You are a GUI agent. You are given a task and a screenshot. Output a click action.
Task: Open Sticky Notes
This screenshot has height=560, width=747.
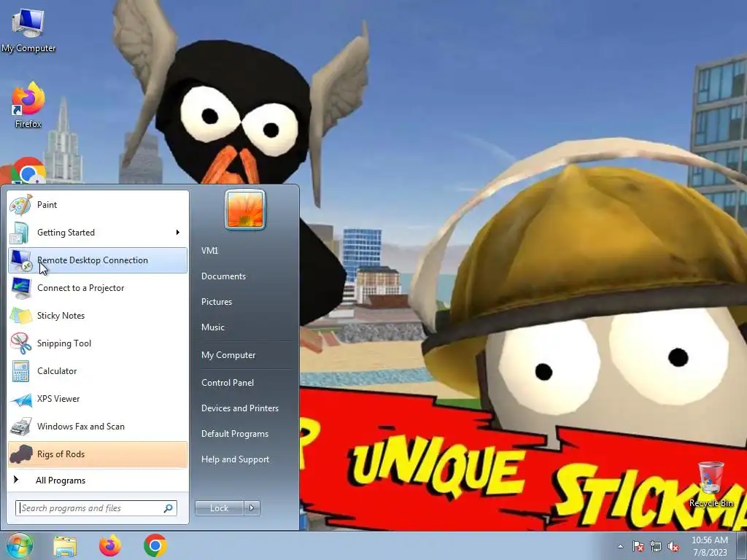[x=98, y=315]
